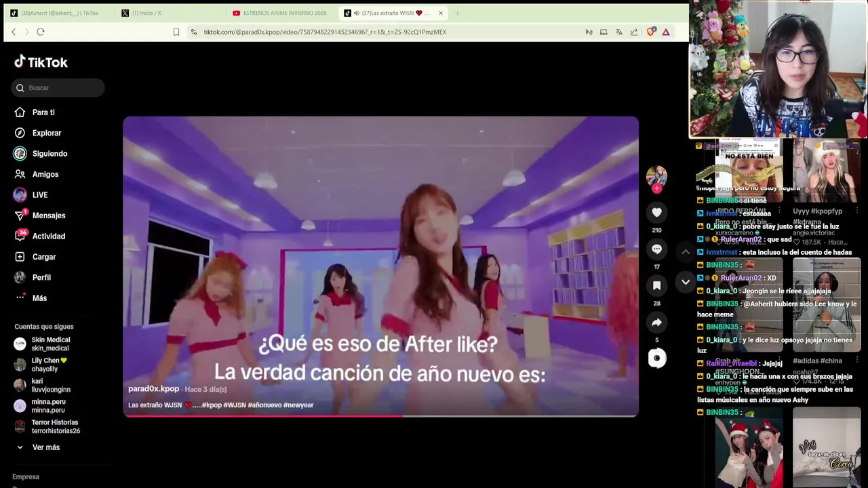Open the #WJSN hashtag
This screenshot has width=868, height=488.
tap(235, 405)
